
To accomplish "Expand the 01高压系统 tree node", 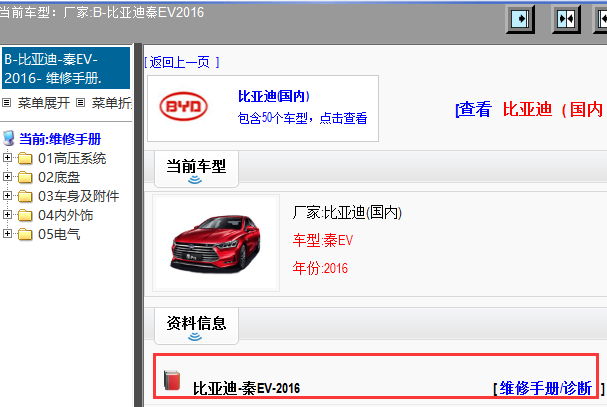I will click(x=7, y=158).
